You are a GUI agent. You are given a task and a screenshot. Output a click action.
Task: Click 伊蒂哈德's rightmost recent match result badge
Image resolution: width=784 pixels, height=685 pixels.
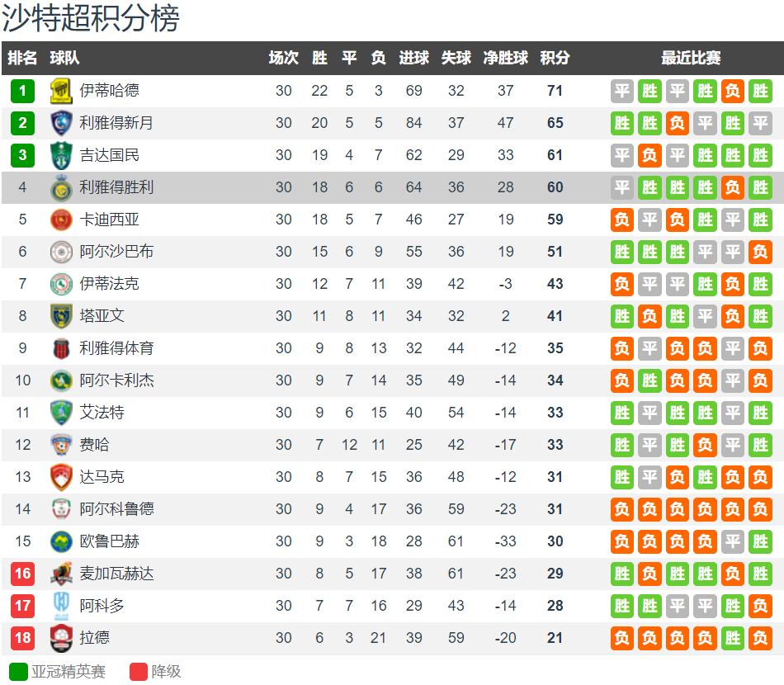pyautogui.click(x=760, y=91)
